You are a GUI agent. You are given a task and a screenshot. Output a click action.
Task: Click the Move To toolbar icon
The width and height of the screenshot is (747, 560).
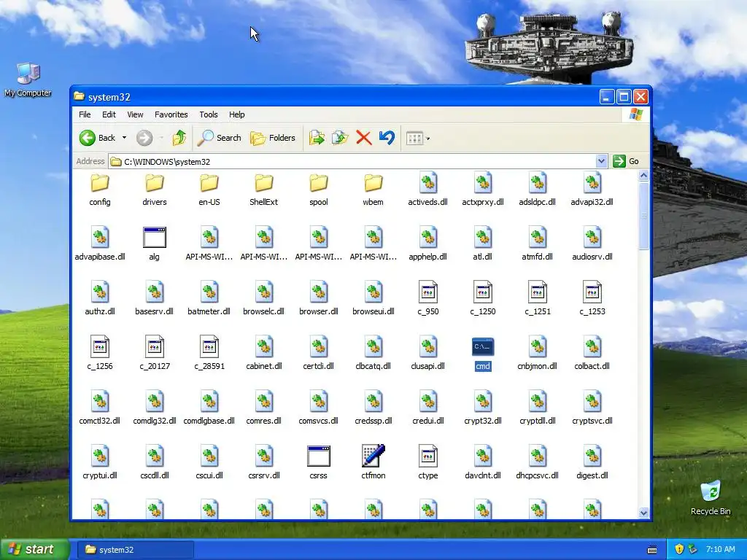tap(317, 138)
